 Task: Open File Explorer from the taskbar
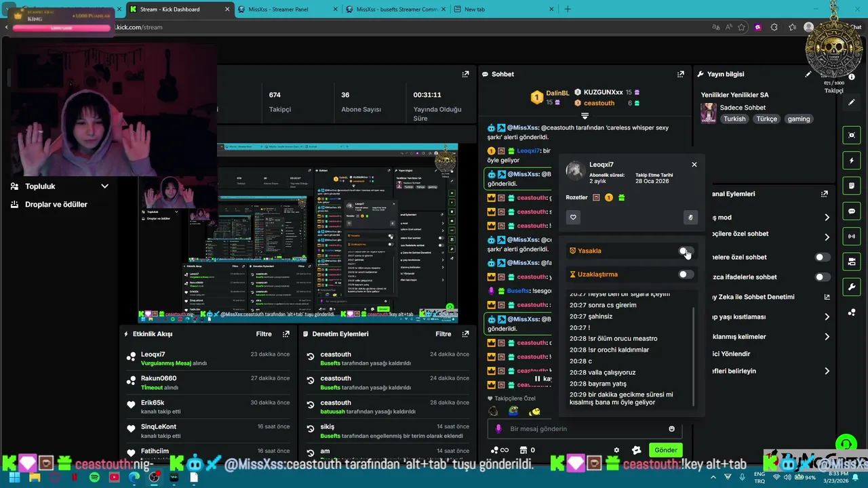tap(35, 478)
